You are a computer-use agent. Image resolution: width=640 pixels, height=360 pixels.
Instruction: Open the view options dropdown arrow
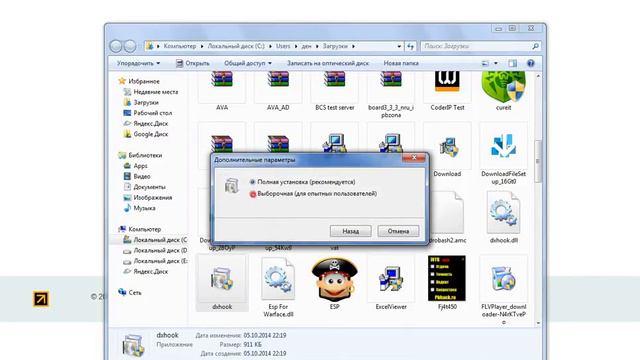click(496, 63)
